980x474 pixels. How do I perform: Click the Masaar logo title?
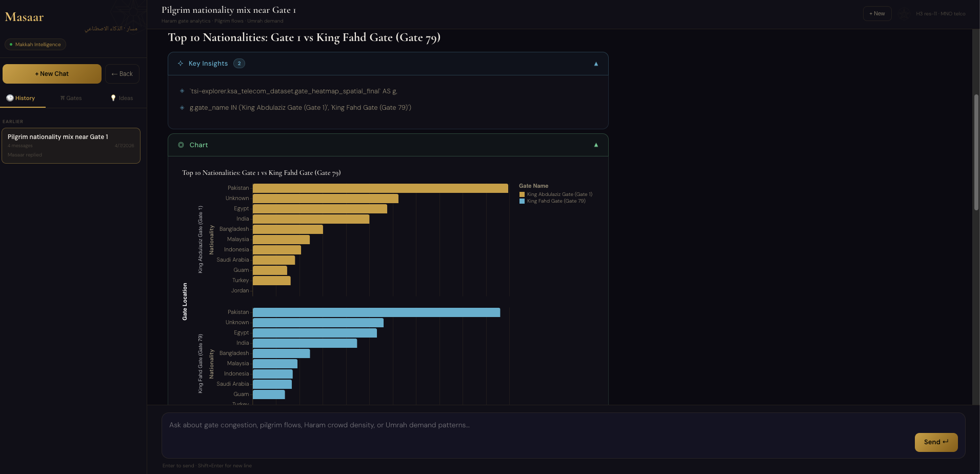(x=24, y=17)
